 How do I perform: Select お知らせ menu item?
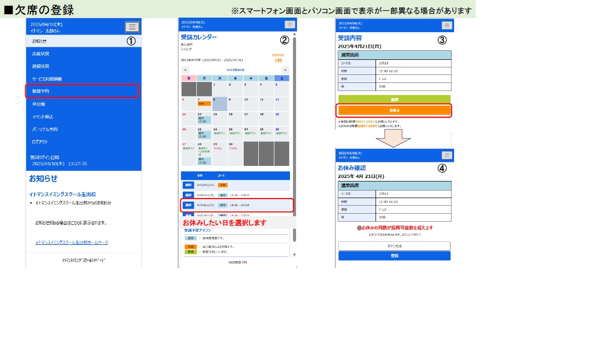pyautogui.click(x=39, y=41)
